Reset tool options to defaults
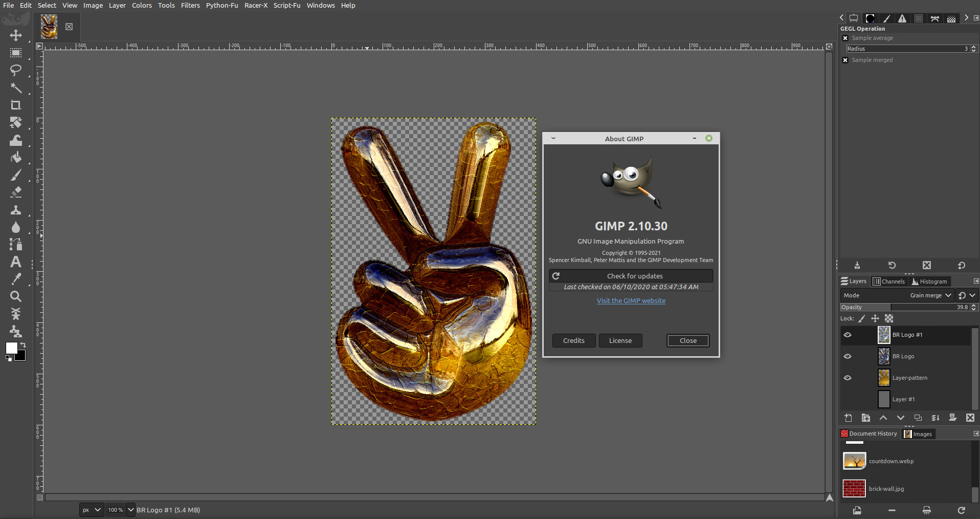The width and height of the screenshot is (980, 519). pos(962,265)
